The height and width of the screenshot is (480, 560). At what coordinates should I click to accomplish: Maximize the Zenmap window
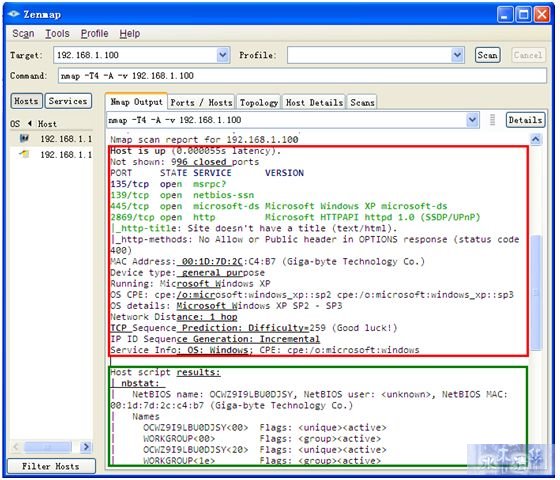tap(524, 15)
